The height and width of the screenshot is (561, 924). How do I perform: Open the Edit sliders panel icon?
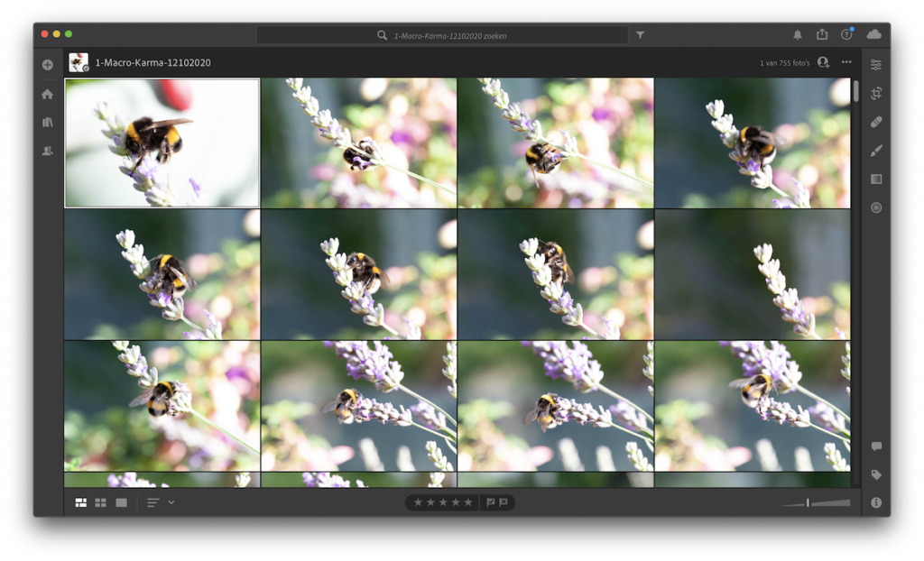876,65
